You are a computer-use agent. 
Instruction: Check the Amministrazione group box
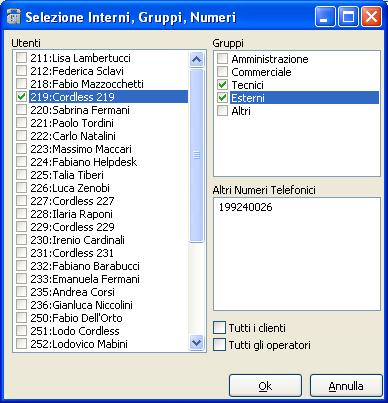coord(222,59)
